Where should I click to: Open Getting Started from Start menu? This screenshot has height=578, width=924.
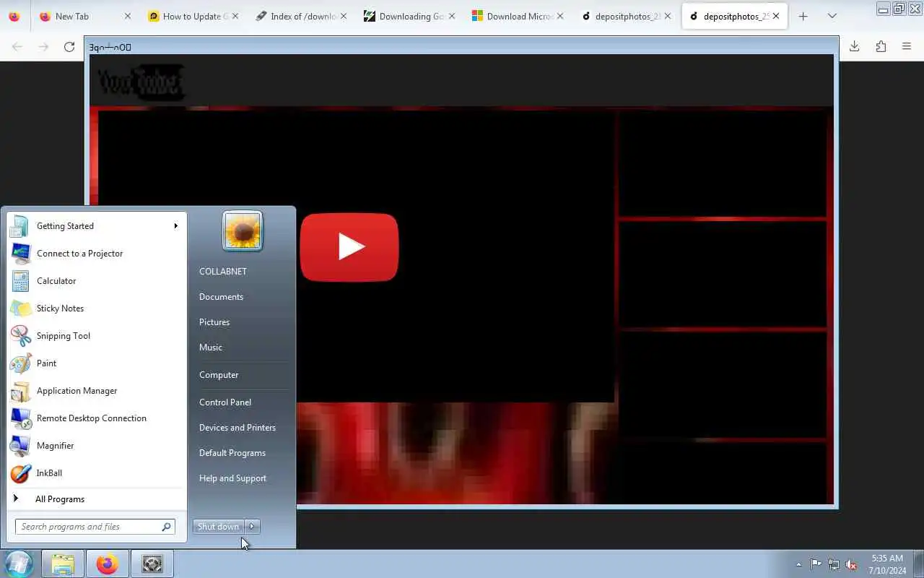pos(96,226)
